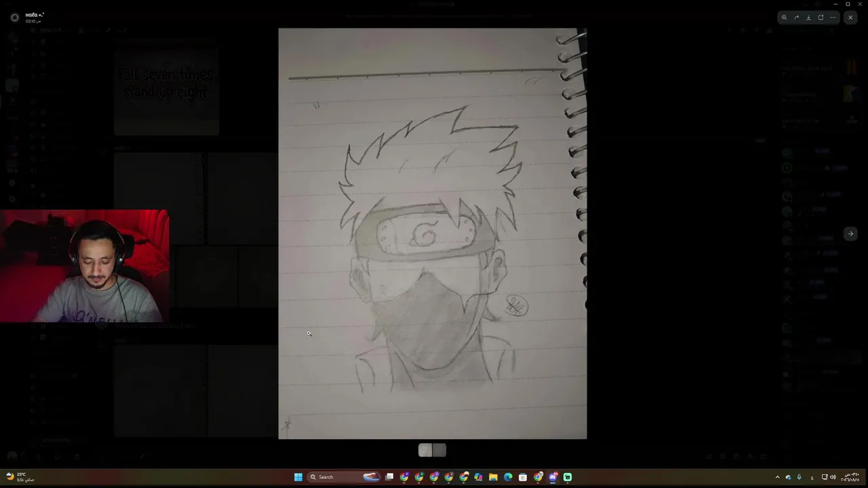The image size is (868, 488).
Task: Open network settings from the tray
Action: pos(825,477)
